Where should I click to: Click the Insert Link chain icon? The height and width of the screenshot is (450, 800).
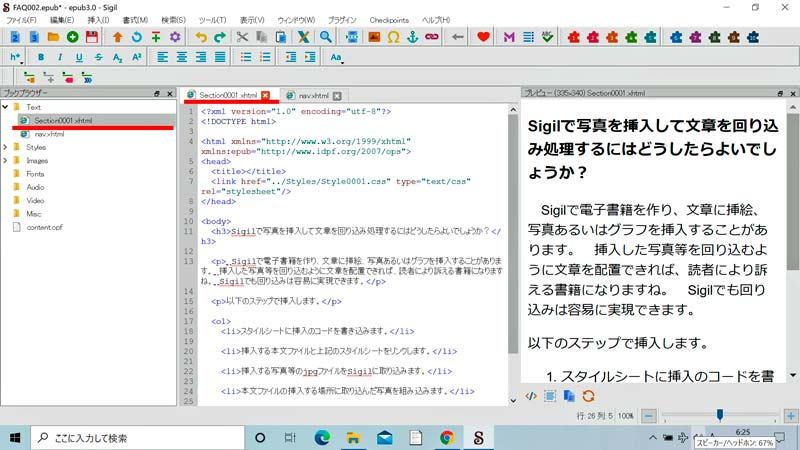pos(432,37)
